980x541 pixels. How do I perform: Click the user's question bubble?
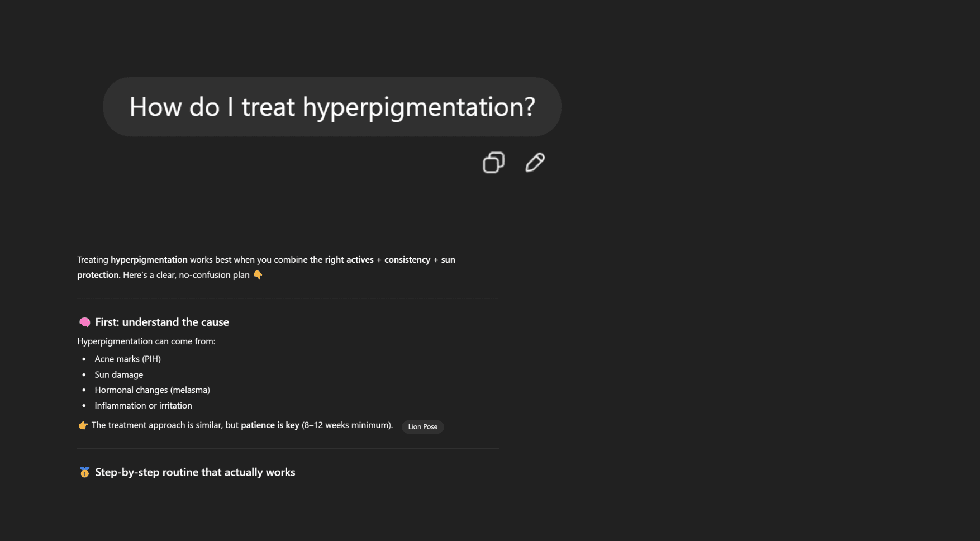click(x=332, y=106)
